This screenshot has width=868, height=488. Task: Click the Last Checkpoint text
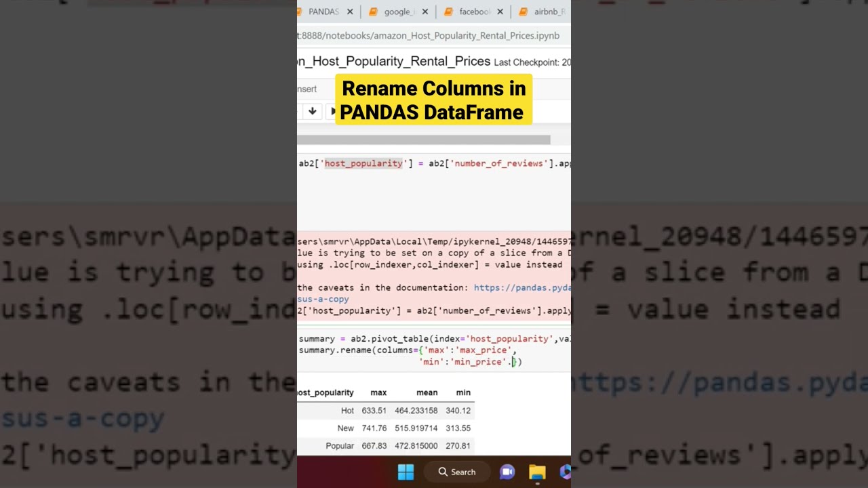[x=532, y=62]
